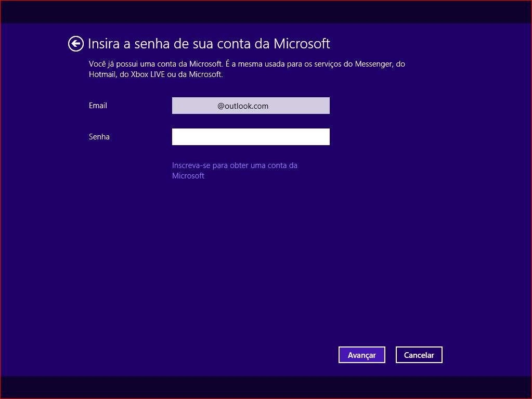532x399 pixels.
Task: Click the description line starting 'Hotmail, do Xbox LIVE'
Action: 155,74
